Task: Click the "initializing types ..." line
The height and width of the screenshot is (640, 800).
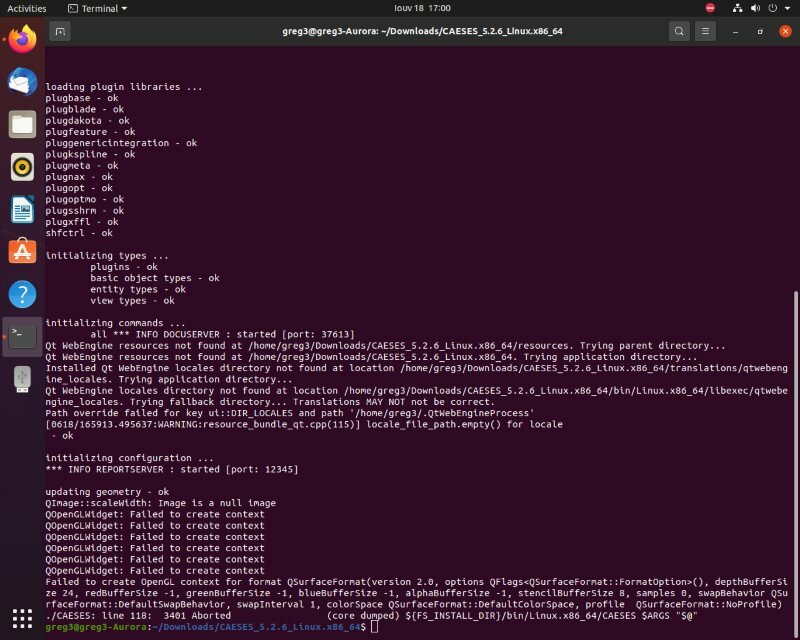Action: pos(107,256)
